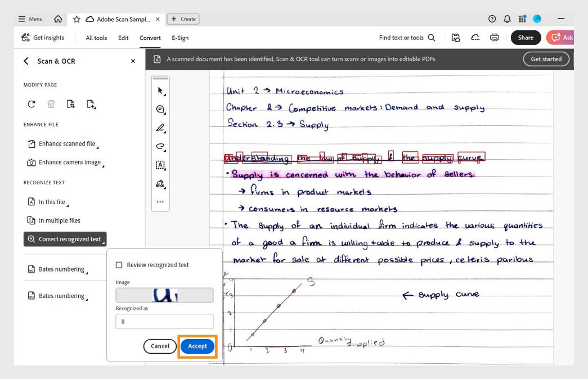Select the arrow selection tool
The image size is (588, 379).
(x=160, y=89)
